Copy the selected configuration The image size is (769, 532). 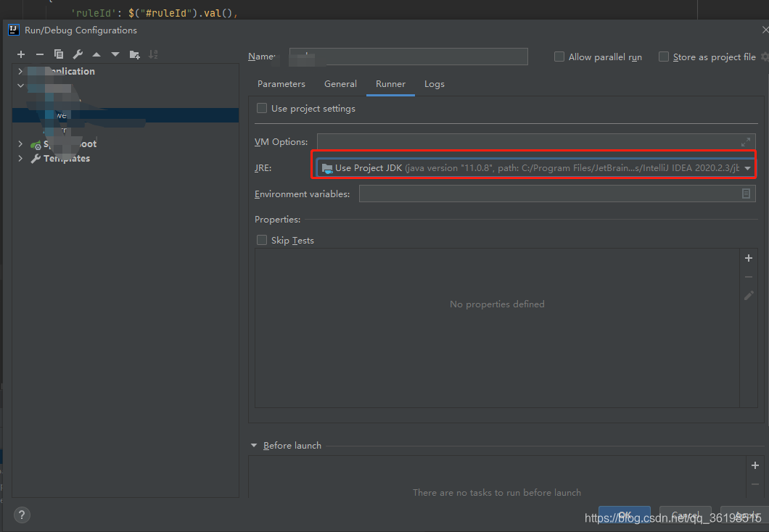point(58,54)
